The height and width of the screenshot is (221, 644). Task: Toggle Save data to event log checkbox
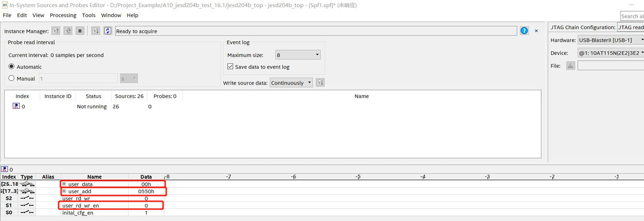[230, 67]
